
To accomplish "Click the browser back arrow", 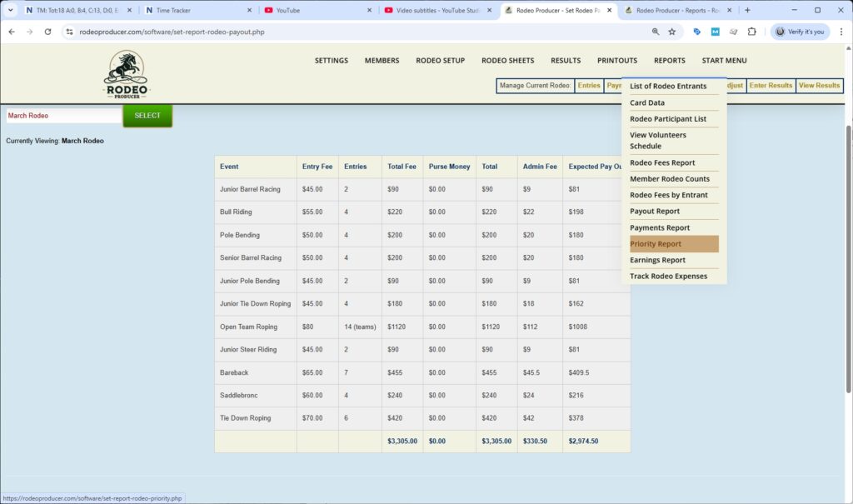I will [x=12, y=31].
